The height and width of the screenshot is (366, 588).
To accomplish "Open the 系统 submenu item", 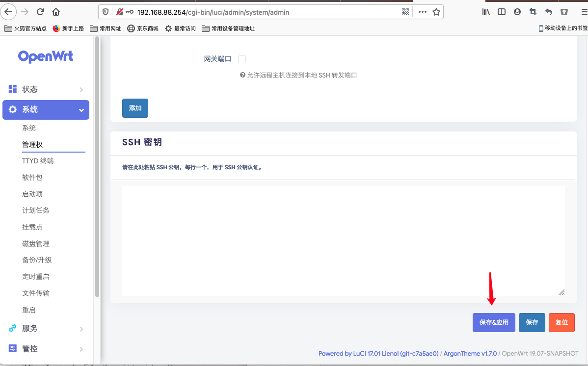I will click(29, 128).
